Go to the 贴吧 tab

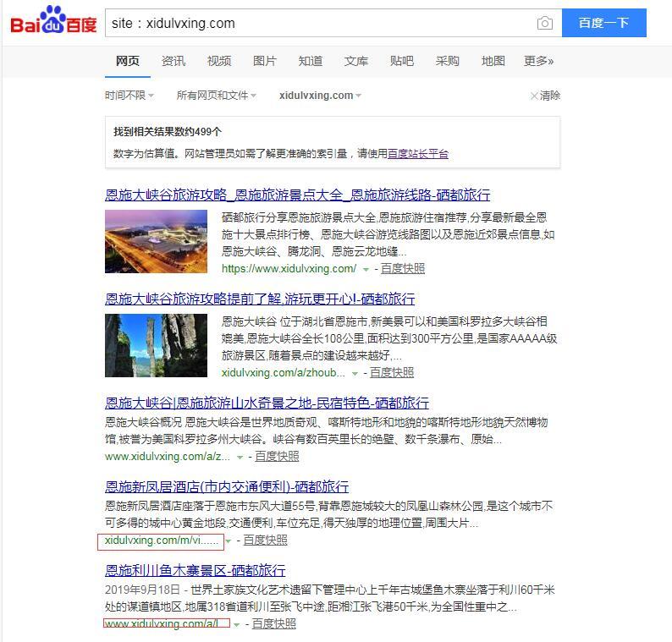point(402,61)
